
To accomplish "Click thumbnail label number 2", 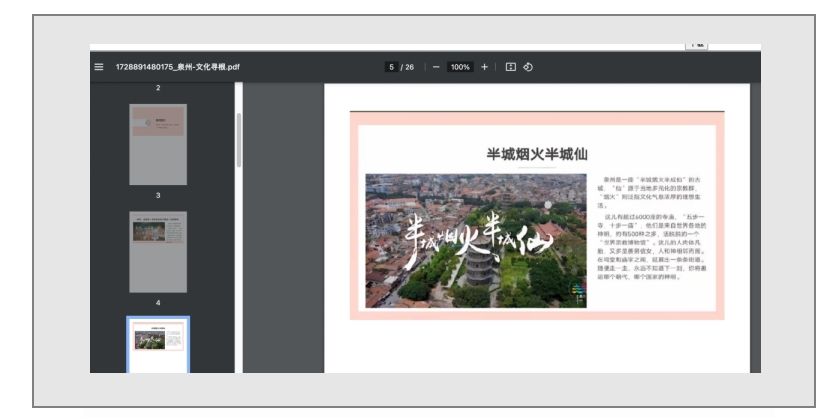I will [x=158, y=88].
